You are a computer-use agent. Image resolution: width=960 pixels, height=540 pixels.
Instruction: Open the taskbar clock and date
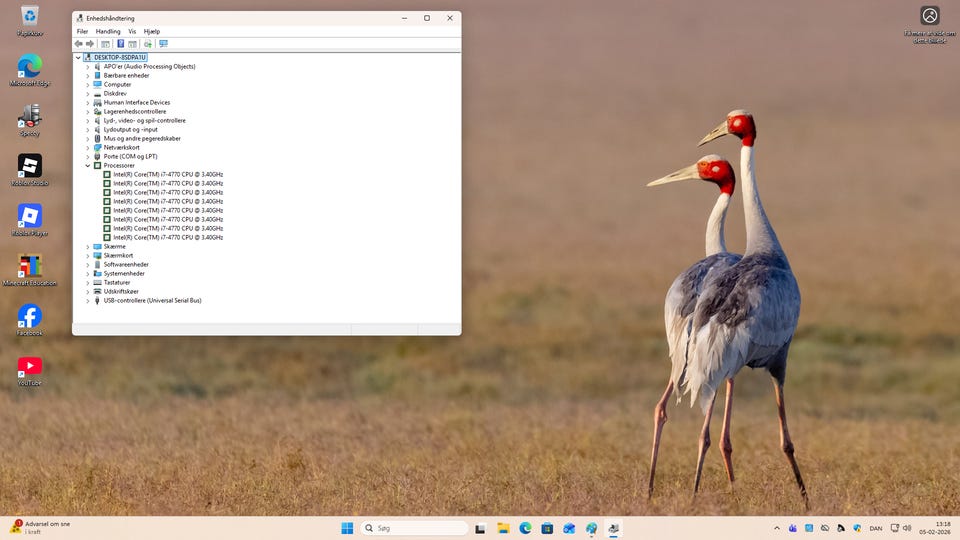[x=935, y=528]
